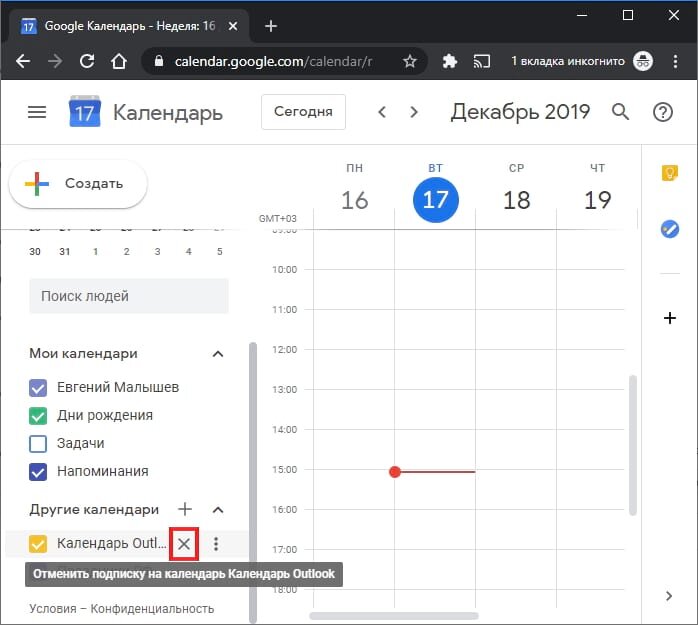This screenshot has height=625, width=698.
Task: Go to browser home page
Action: (x=119, y=61)
